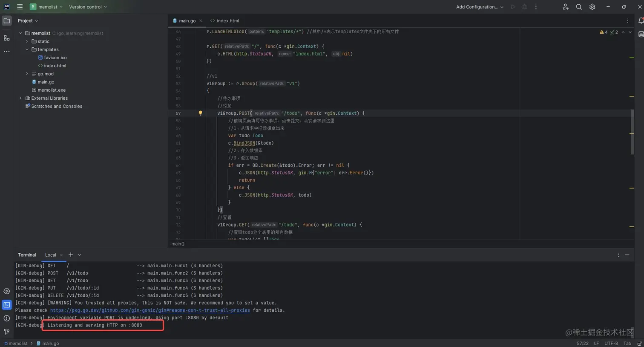Open Search Everywhere magnifier
Image resolution: width=644 pixels, height=347 pixels.
(579, 7)
